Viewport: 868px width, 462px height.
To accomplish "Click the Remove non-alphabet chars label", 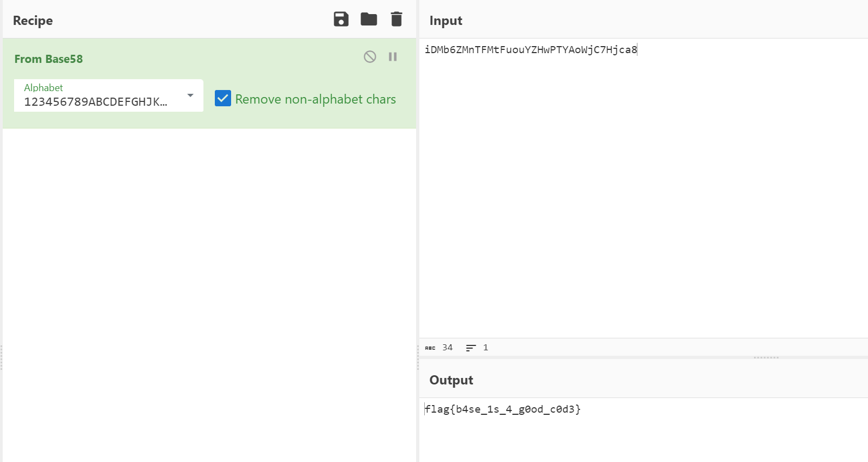I will coord(315,99).
